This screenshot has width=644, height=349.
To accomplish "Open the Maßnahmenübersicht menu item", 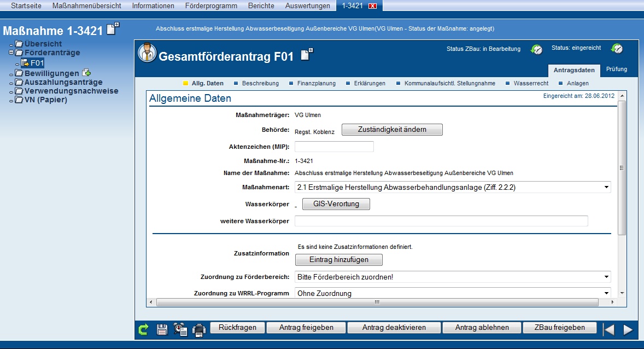I will pyautogui.click(x=87, y=6).
